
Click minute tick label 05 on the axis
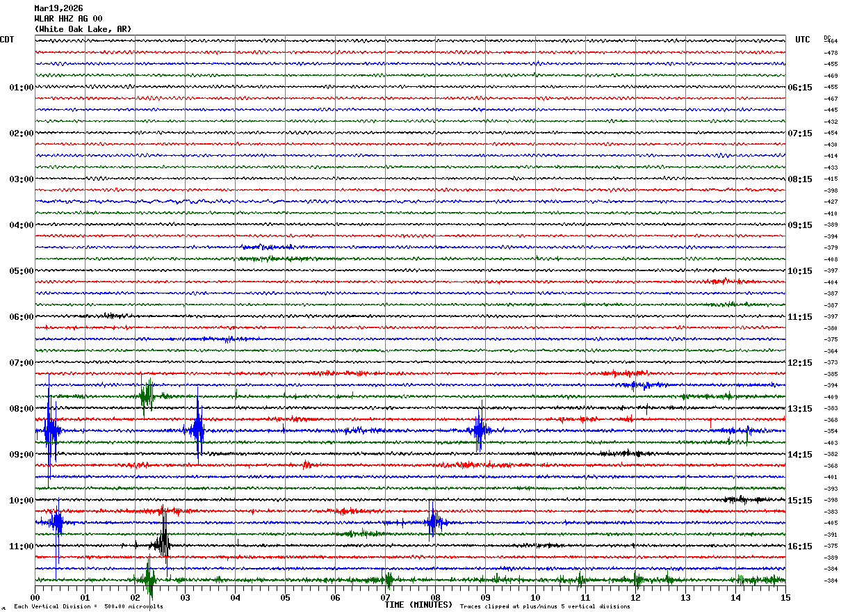coord(285,597)
